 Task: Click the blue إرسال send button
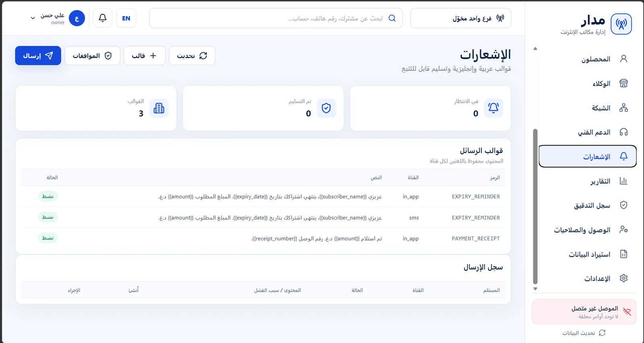(38, 55)
